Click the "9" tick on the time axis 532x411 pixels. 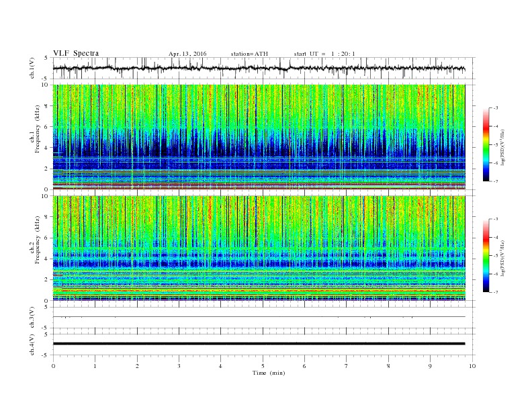coord(430,366)
